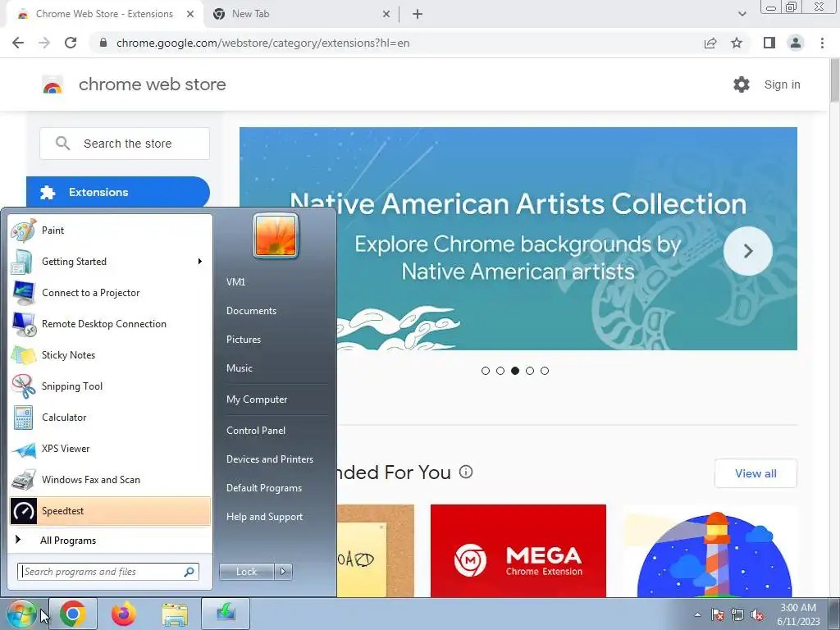Select the Extensions sidebar category

click(x=118, y=192)
